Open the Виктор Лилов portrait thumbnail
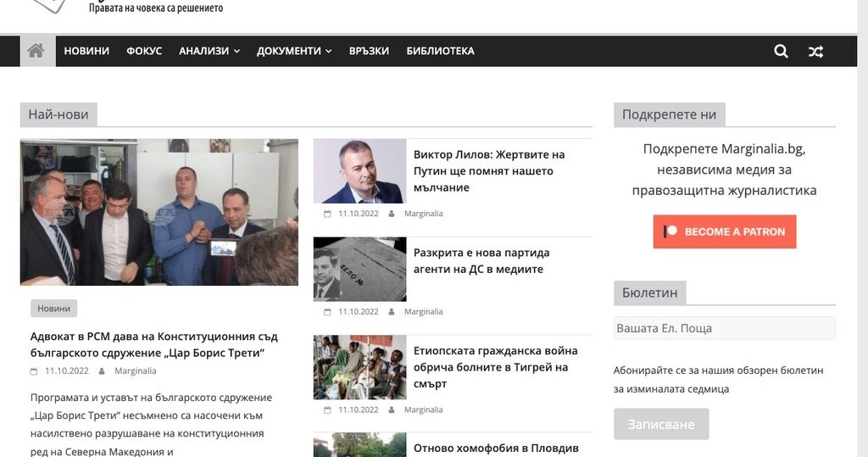Image resolution: width=868 pixels, height=457 pixels. point(359,171)
